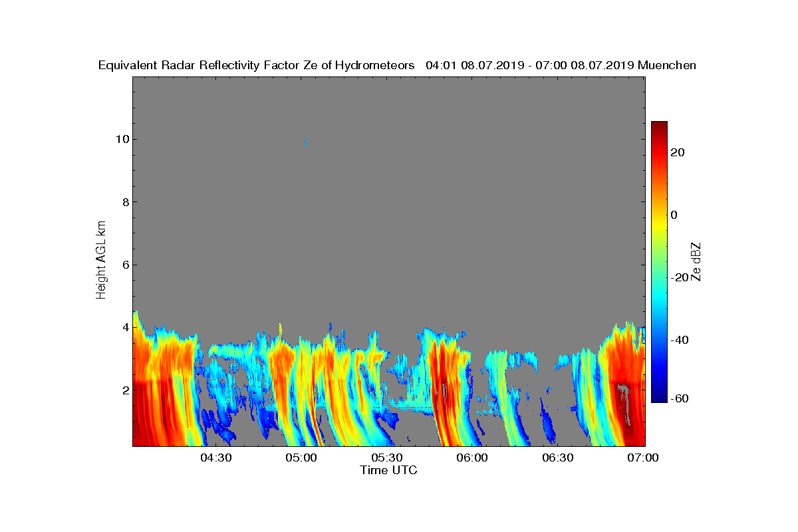Click the dark blue bottom of colorbar
798x532 pixels.
tap(659, 396)
